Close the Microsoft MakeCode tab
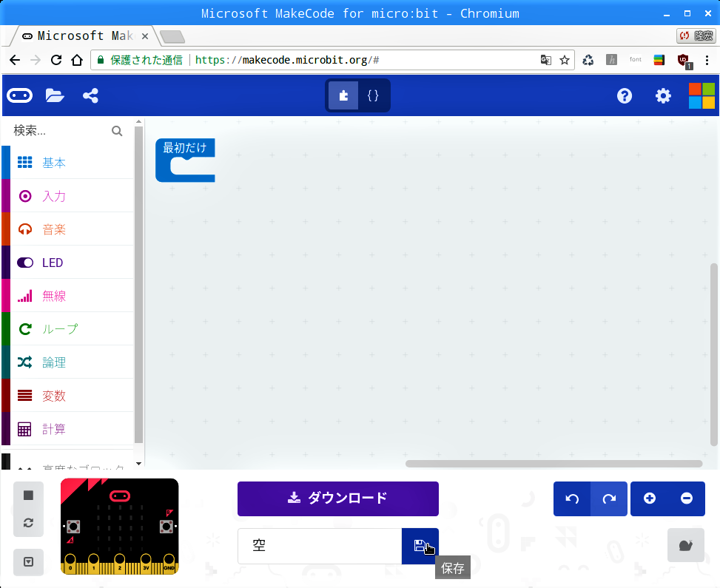This screenshot has width=720, height=588. tap(144, 36)
